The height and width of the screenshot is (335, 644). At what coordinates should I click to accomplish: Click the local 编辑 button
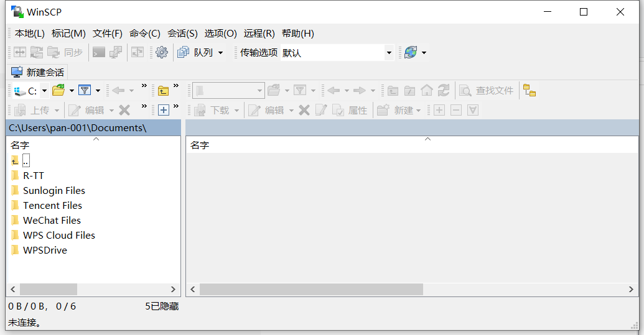tap(86, 110)
